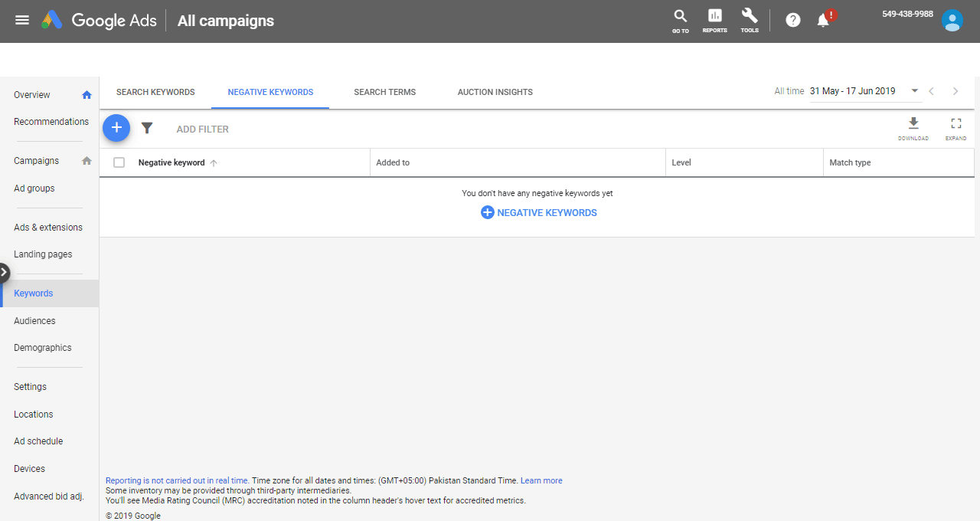Click the account profile avatar
Image resolution: width=980 pixels, height=521 pixels.
(x=952, y=21)
